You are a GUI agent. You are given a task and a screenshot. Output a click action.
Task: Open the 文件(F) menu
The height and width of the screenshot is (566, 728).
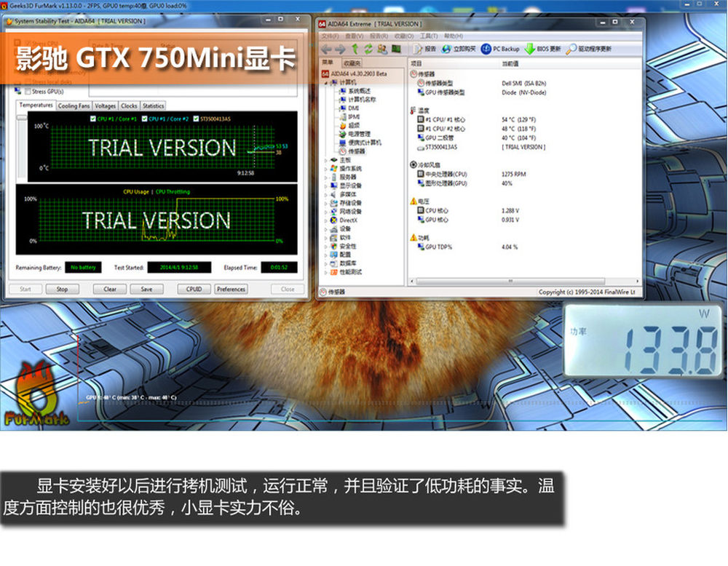coord(330,36)
